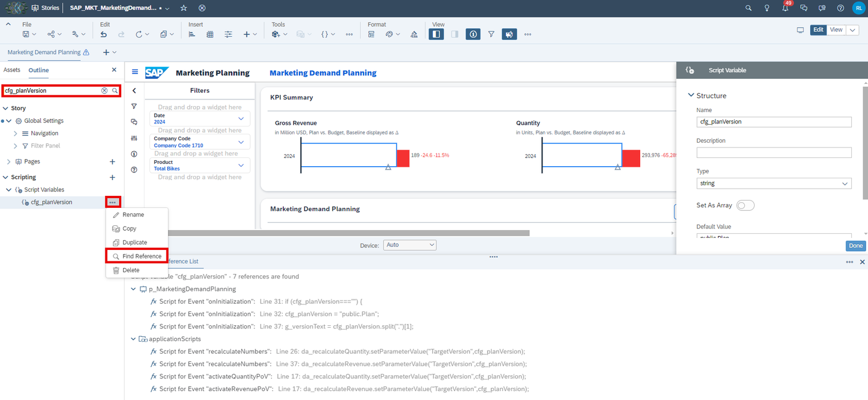Add a new scripting object

click(112, 177)
